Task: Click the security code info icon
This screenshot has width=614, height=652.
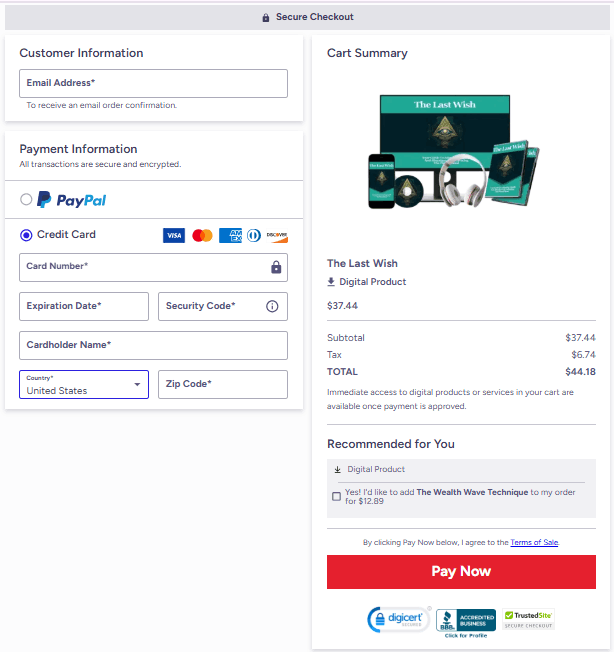Action: coord(272,306)
